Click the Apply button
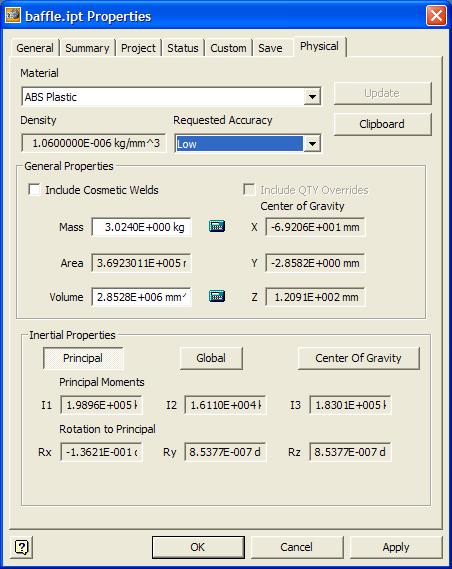Screen dimensions: 452x569 396,547
